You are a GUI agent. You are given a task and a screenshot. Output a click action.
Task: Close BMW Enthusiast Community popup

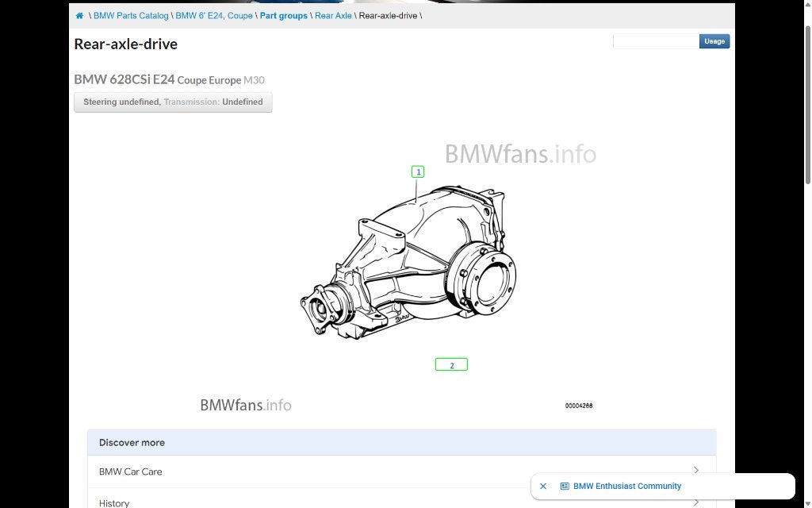(542, 487)
